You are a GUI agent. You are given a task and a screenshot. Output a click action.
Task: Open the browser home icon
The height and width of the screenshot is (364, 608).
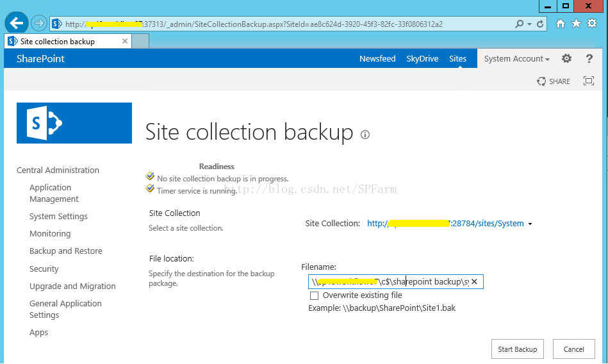[x=561, y=24]
